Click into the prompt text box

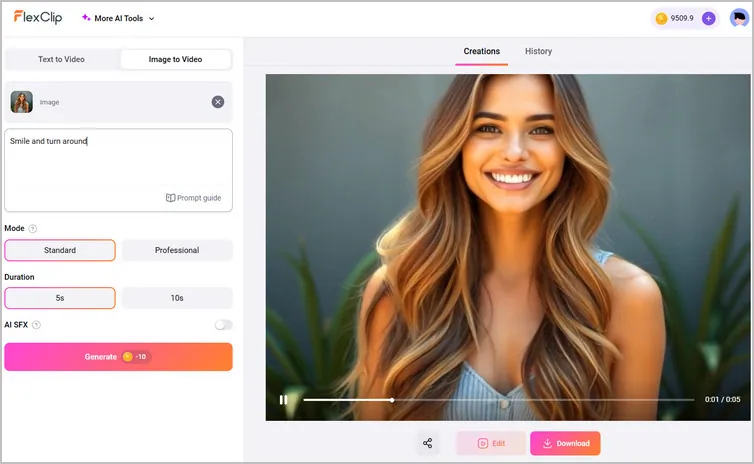click(118, 170)
